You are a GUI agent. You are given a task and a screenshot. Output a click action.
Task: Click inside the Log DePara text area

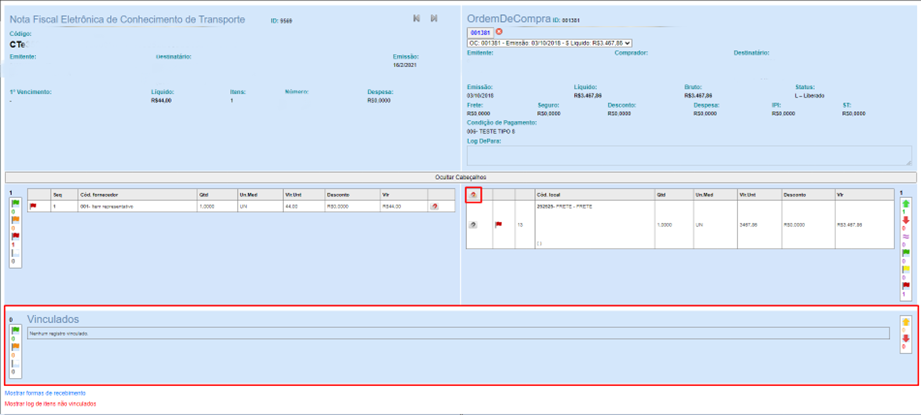689,155
